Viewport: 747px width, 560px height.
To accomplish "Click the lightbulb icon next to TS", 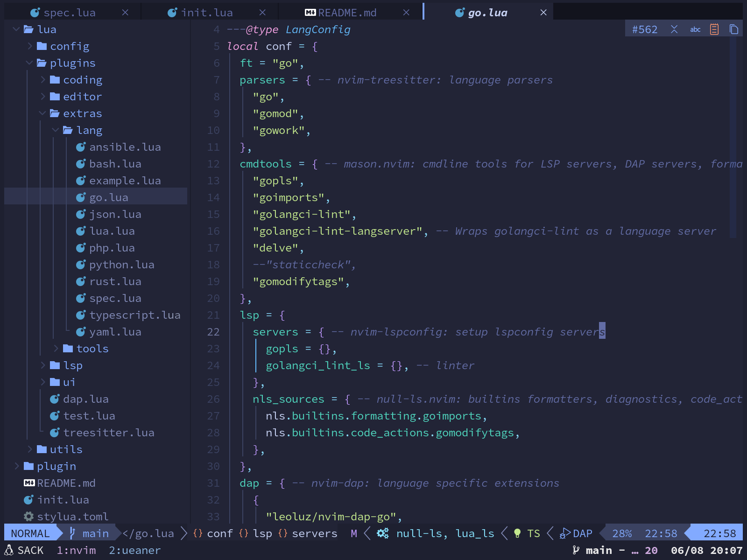I will 516,533.
